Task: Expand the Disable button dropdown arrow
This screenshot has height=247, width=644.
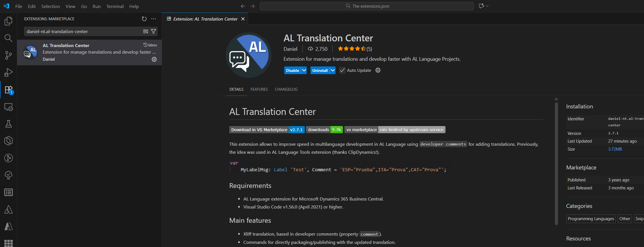Action: [304, 70]
